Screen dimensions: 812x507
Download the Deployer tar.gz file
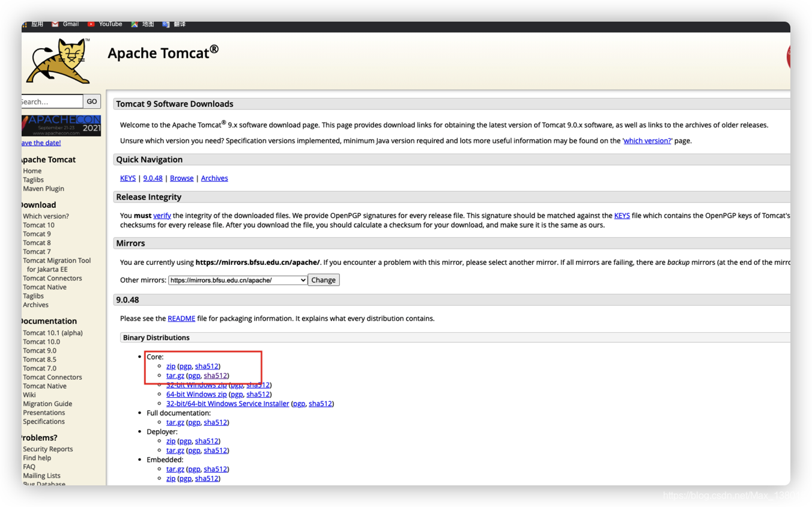tap(175, 451)
